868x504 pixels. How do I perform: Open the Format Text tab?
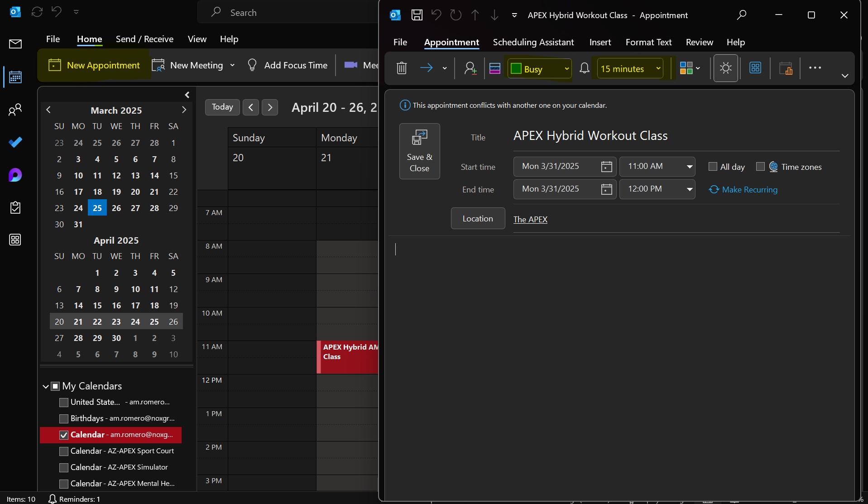click(x=648, y=42)
